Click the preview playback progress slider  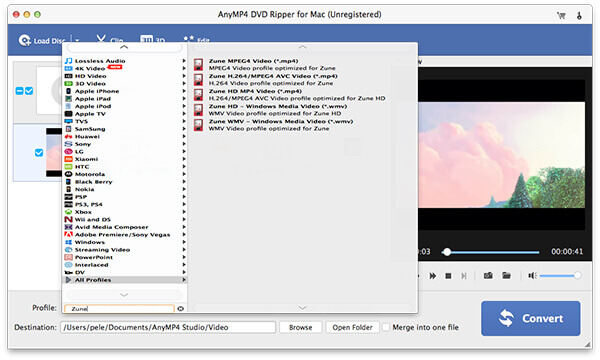(491, 252)
